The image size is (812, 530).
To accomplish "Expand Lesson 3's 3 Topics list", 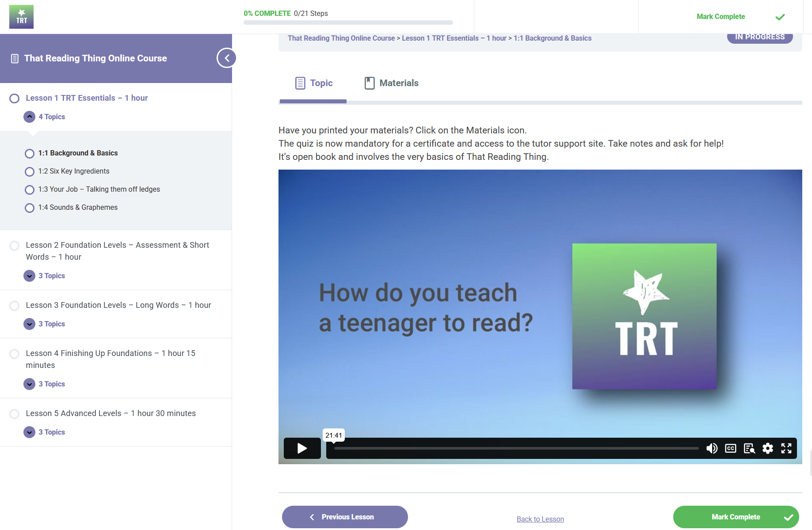I will [x=29, y=324].
